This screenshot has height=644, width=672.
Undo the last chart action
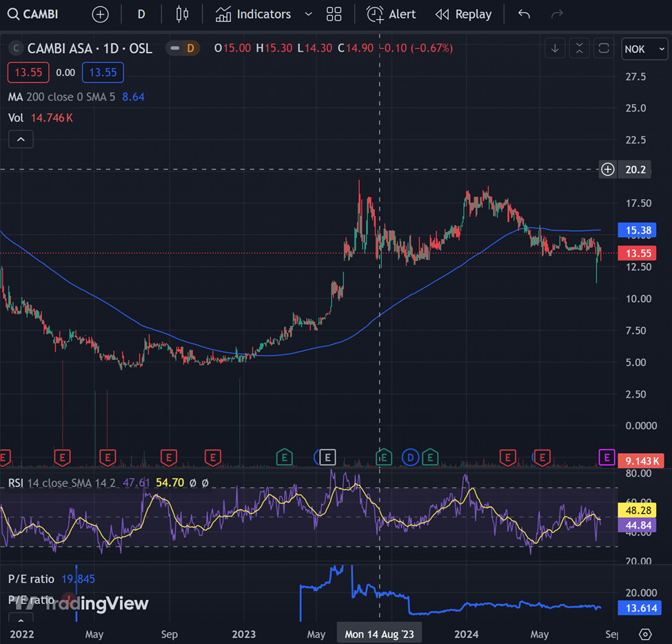tap(524, 14)
